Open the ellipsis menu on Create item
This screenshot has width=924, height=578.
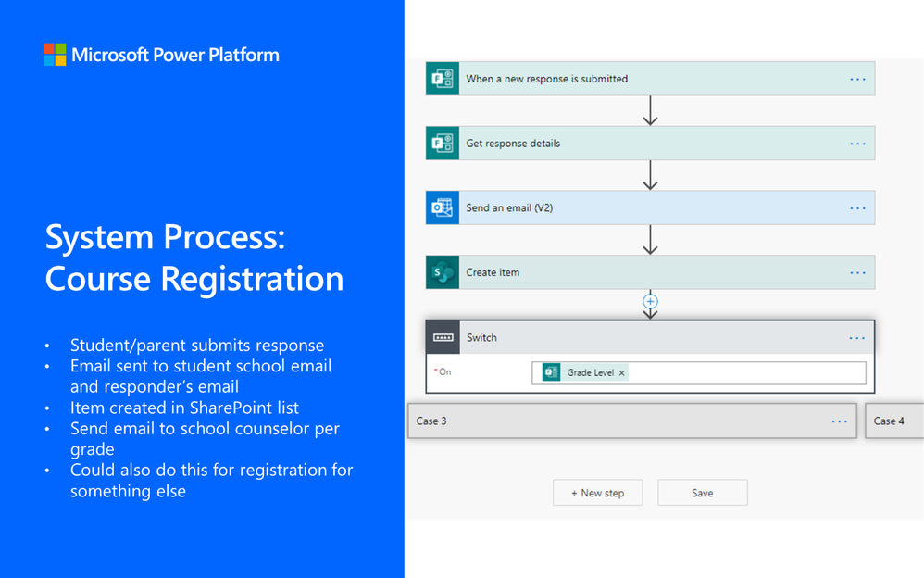pyautogui.click(x=857, y=273)
